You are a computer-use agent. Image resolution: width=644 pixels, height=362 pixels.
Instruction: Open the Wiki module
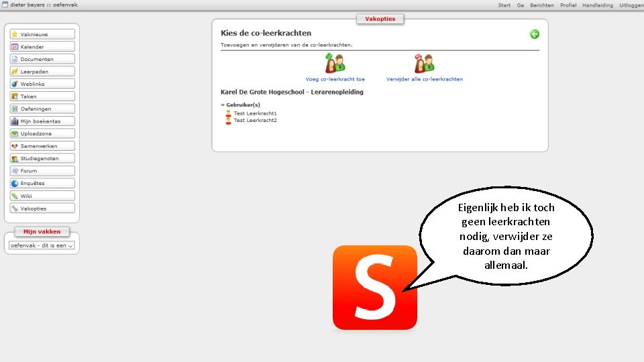point(42,196)
